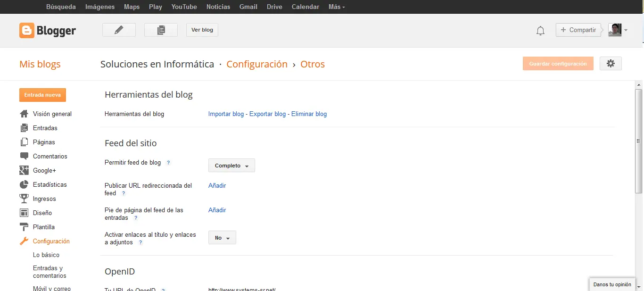Click the page vertical scrollbar thumb
The image size is (644, 291).
click(639, 141)
